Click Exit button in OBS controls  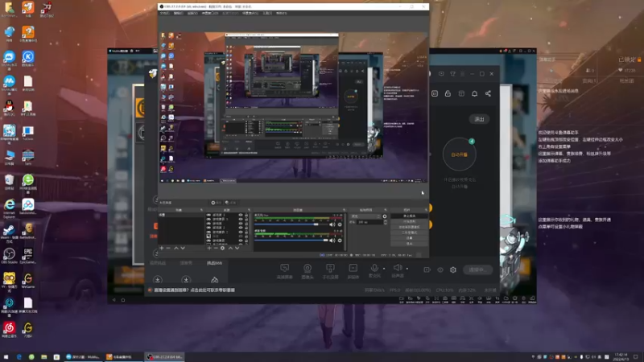[409, 244]
